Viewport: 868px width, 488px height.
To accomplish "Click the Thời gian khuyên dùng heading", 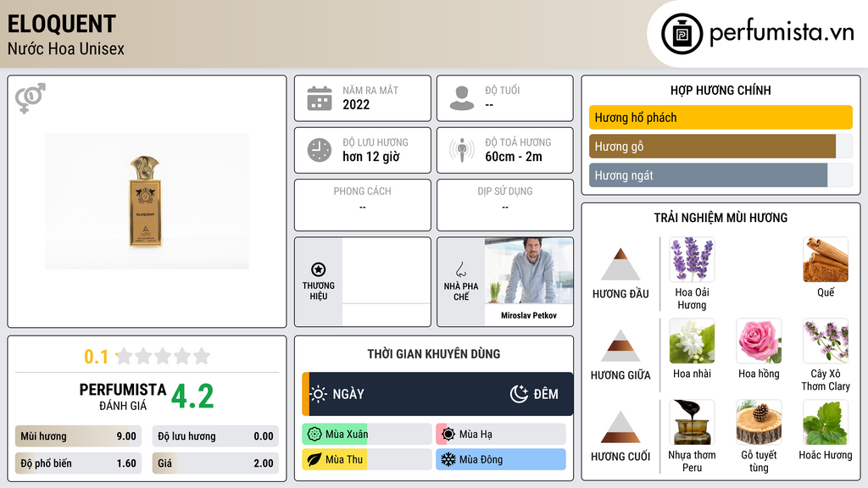I will (434, 353).
